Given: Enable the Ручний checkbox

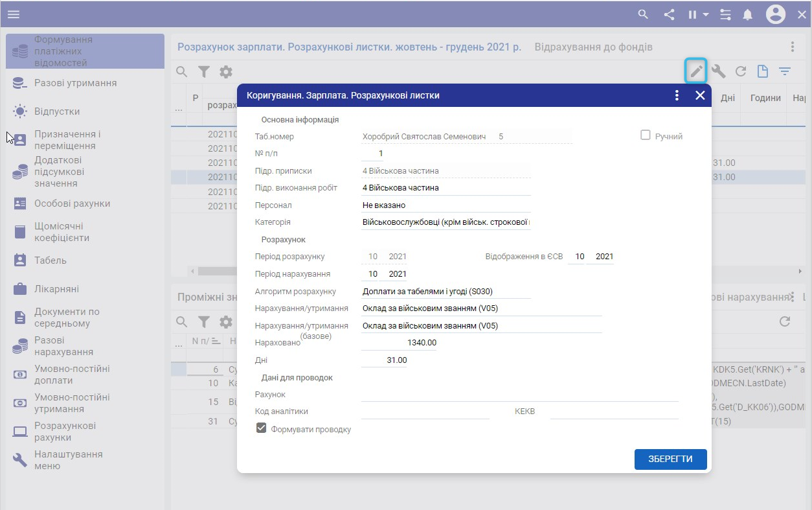Looking at the screenshot, I should point(645,135).
